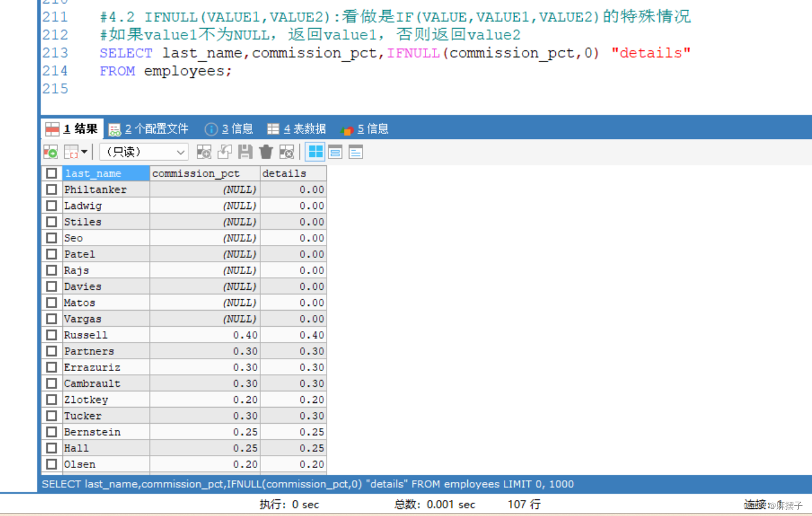This screenshot has height=516, width=812.
Task: Select the Tucker name cell
Action: [106, 416]
